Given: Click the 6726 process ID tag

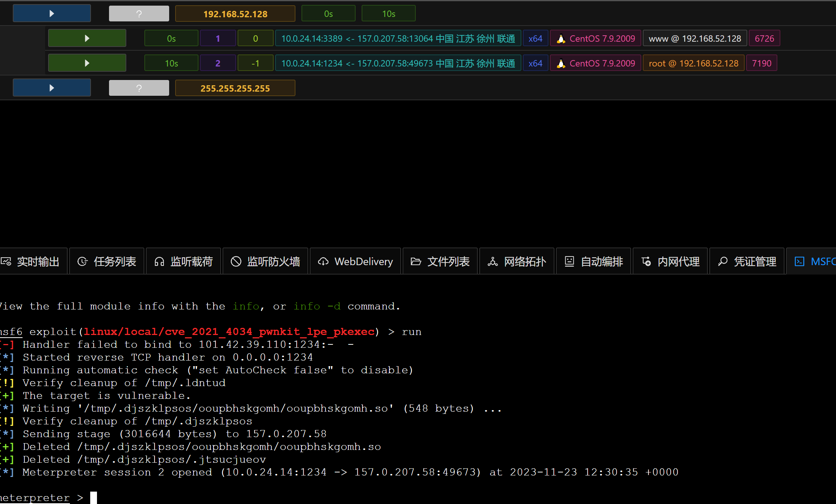Looking at the screenshot, I should (x=764, y=38).
